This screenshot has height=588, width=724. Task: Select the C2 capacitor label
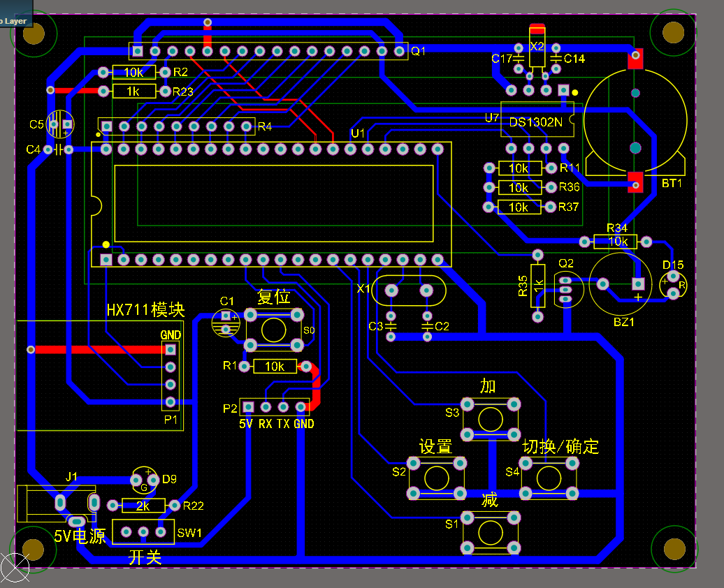[x=442, y=326]
